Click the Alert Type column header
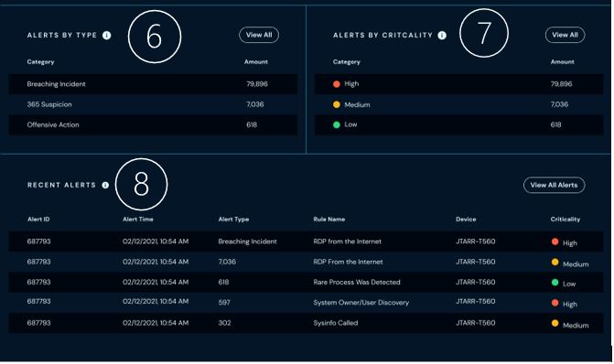Screen dimensions: 614x364 pos(233,219)
